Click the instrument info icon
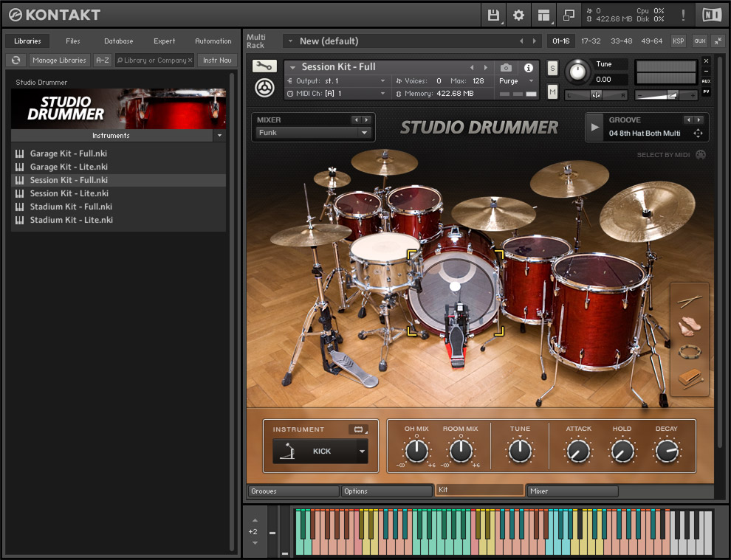The image size is (731, 560). pyautogui.click(x=529, y=67)
